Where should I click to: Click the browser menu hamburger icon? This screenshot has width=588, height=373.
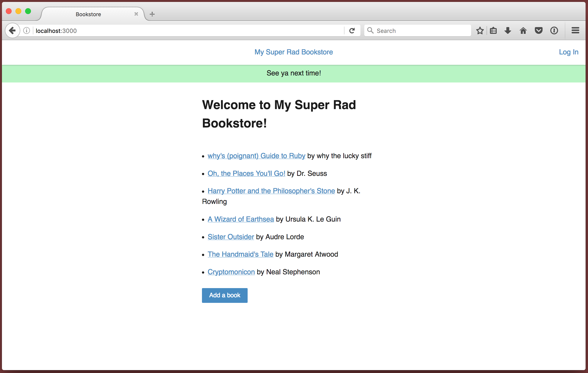click(x=576, y=30)
